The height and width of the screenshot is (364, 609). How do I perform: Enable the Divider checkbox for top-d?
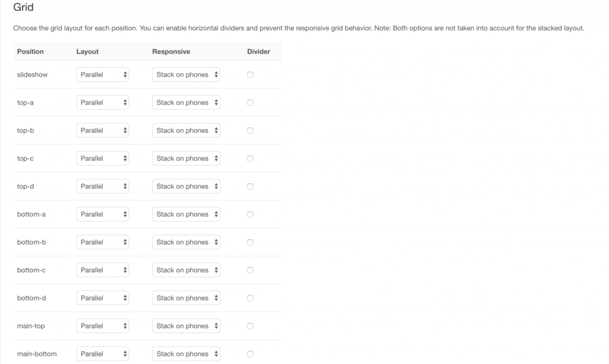pyautogui.click(x=250, y=186)
